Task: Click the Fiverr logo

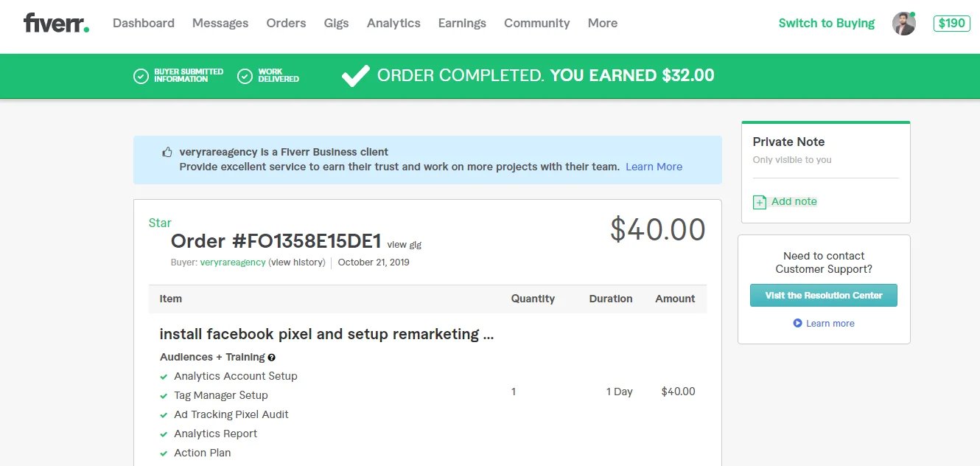Action: 56,23
